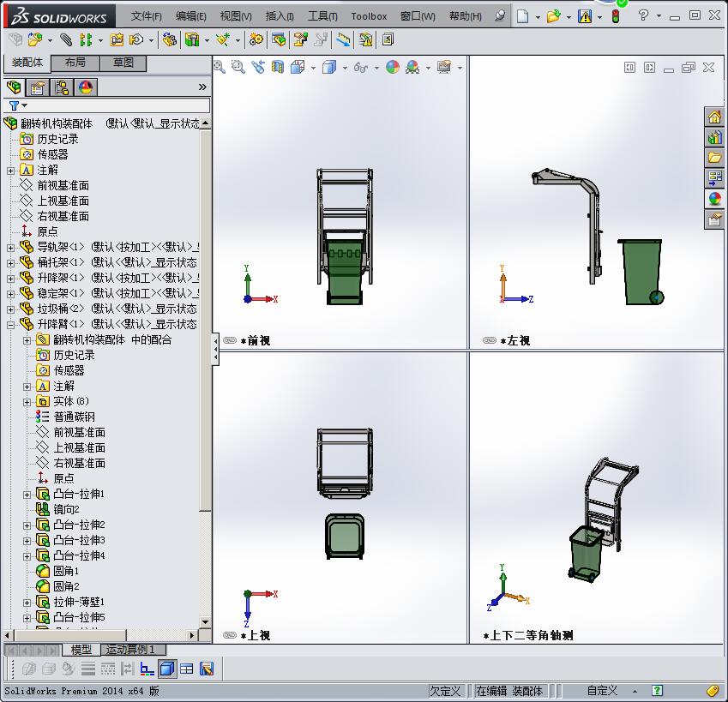Toggle the 3D views blue cube button
Screen dimensions: 728x702
pos(166,669)
